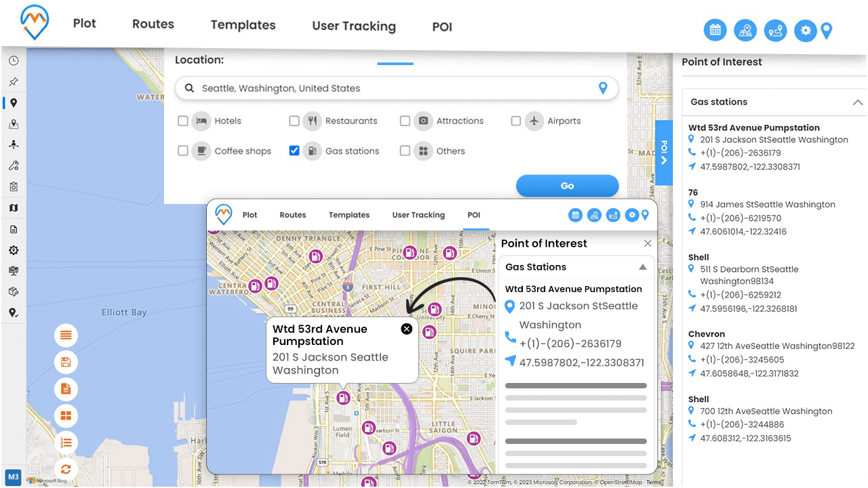Screen dimensions: 868x488
Task: Open the document icon in left sidebar
Action: 14,229
